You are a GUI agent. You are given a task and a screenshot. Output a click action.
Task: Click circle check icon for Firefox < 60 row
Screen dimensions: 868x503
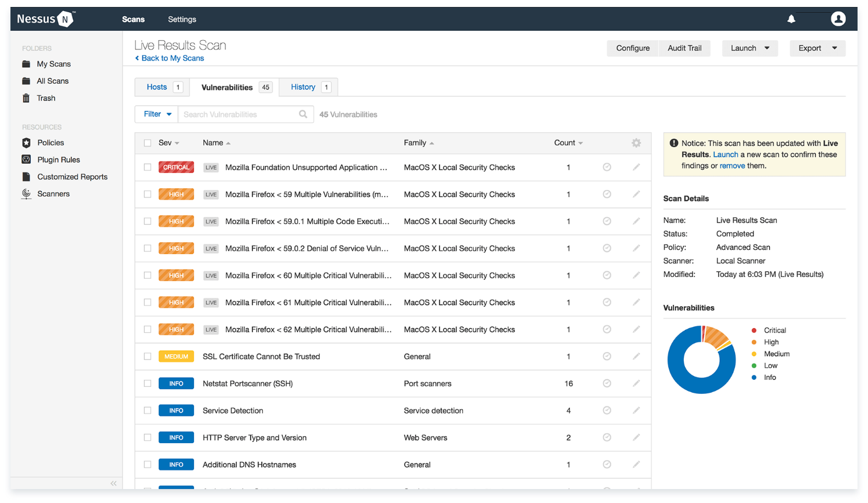(607, 275)
